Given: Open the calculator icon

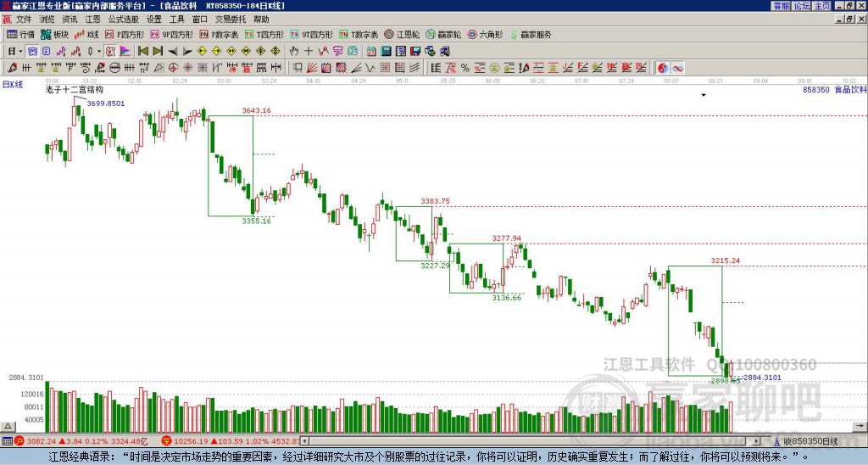Looking at the screenshot, I should click(386, 51).
